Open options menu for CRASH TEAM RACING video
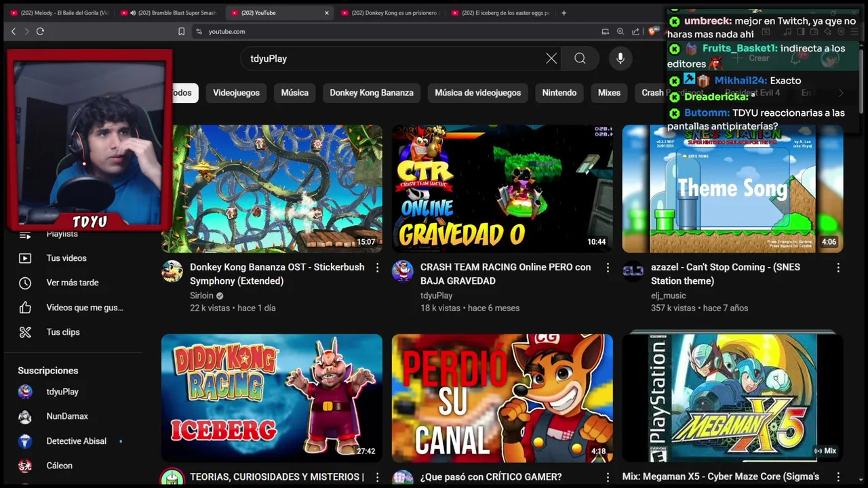Viewport: 868px width, 488px height. [x=608, y=268]
